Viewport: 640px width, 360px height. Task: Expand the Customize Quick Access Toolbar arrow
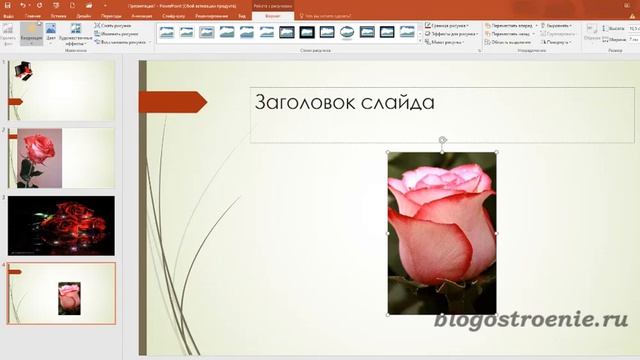[105, 6]
